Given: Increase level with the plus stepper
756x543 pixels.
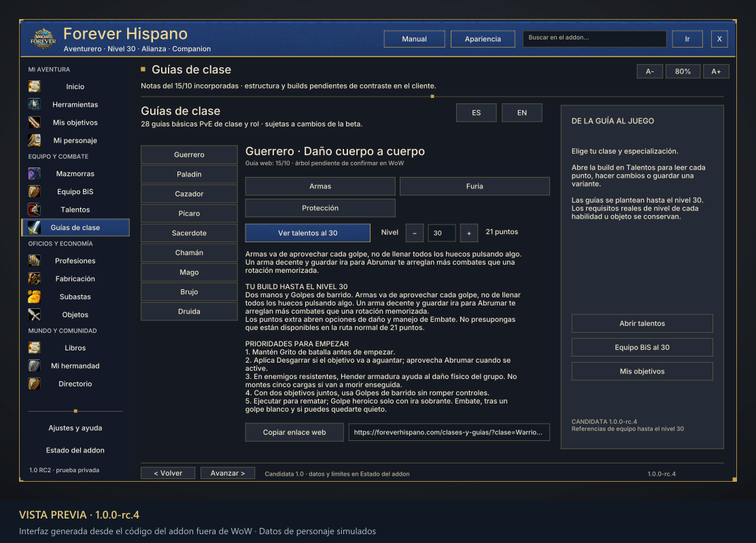Looking at the screenshot, I should point(469,233).
